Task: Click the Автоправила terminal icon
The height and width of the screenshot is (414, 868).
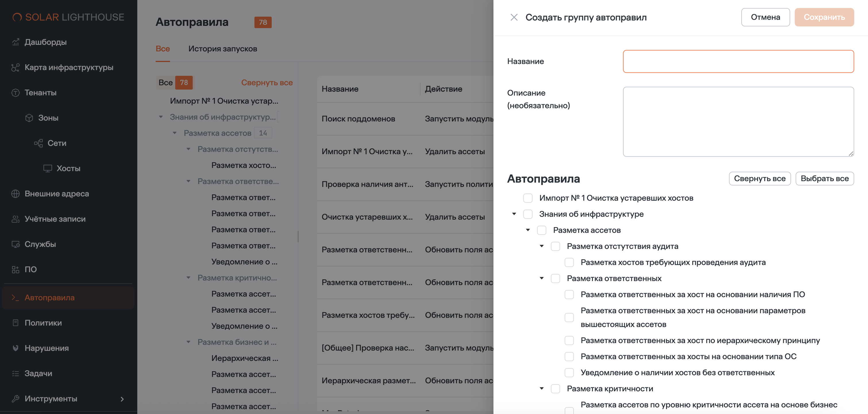Action: click(x=16, y=297)
